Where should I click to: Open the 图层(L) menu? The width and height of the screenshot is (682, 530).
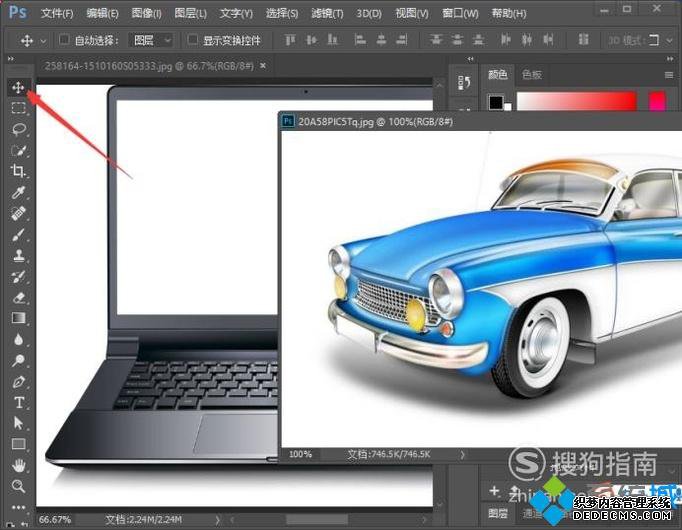point(191,13)
